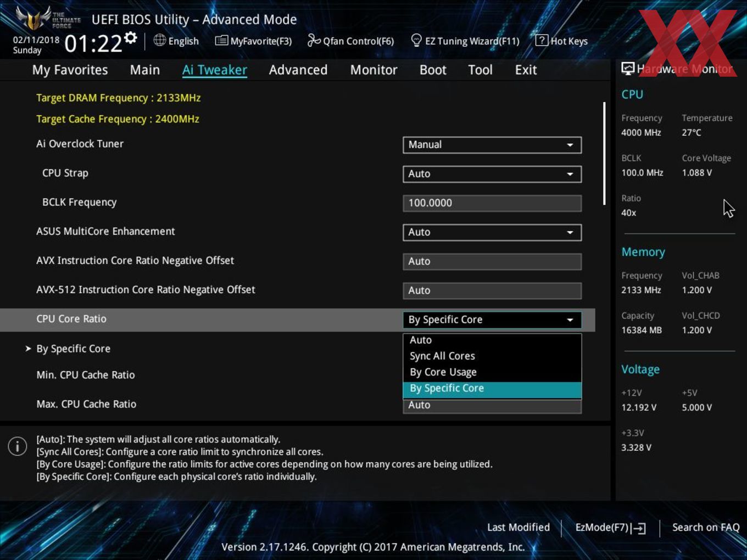The image size is (747, 560).
Task: Click the 01:22 clock display
Action: click(93, 43)
